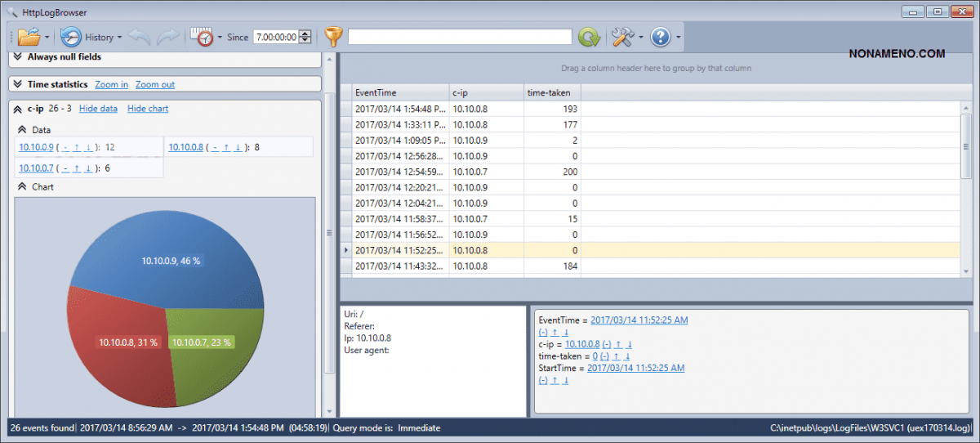Sort by the time-taken column header
The width and height of the screenshot is (980, 443).
click(x=550, y=93)
